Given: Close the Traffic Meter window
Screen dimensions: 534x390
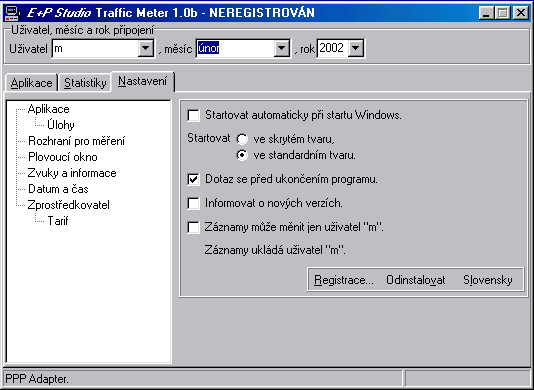Looking at the screenshot, I should click(x=521, y=13).
